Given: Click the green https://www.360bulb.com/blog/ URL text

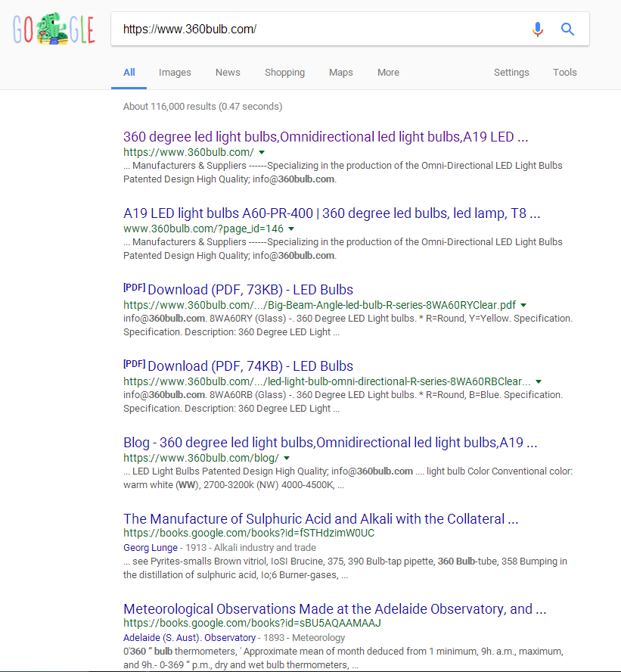Looking at the screenshot, I should point(201,458).
